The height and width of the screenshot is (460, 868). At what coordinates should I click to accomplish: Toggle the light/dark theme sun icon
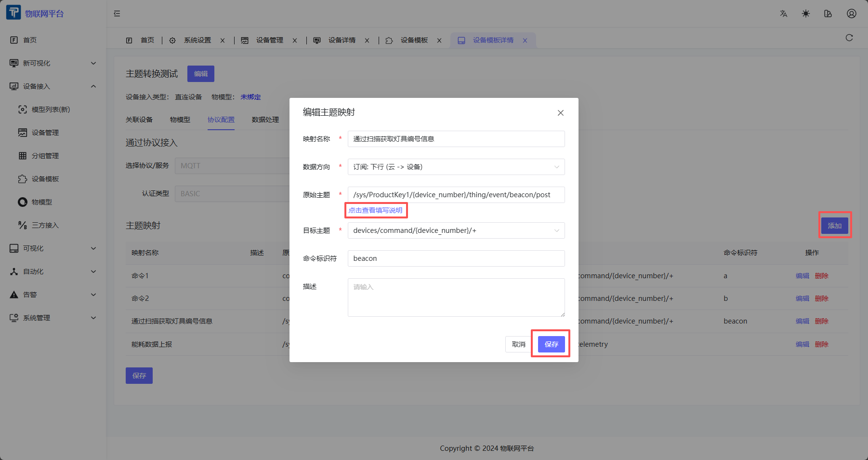pos(805,14)
